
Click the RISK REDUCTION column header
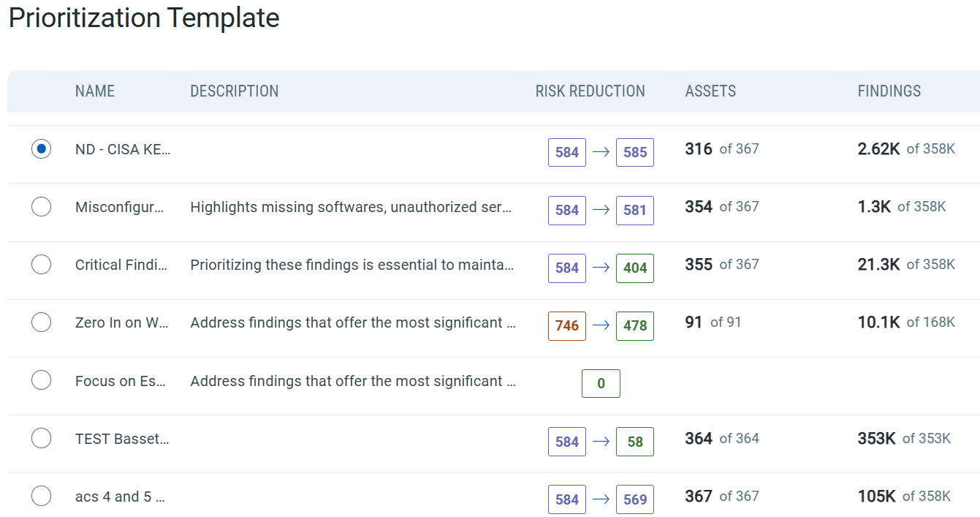click(590, 91)
